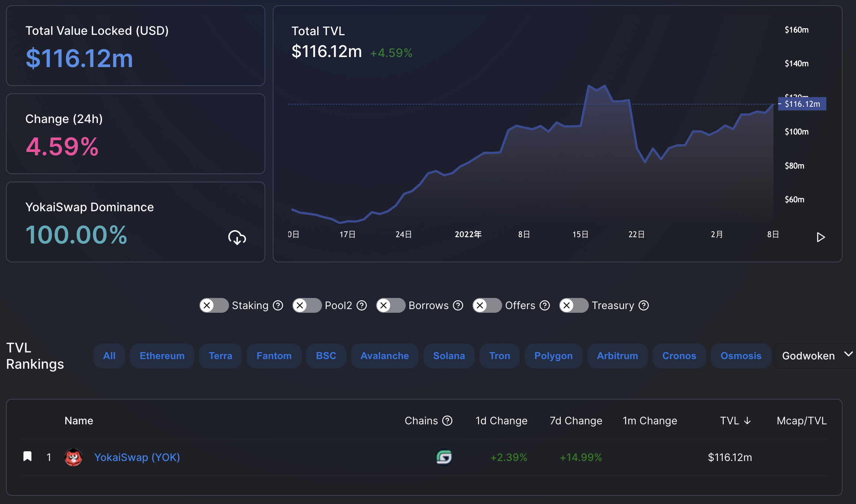Click the +2.39% 1d change value

coord(509,457)
